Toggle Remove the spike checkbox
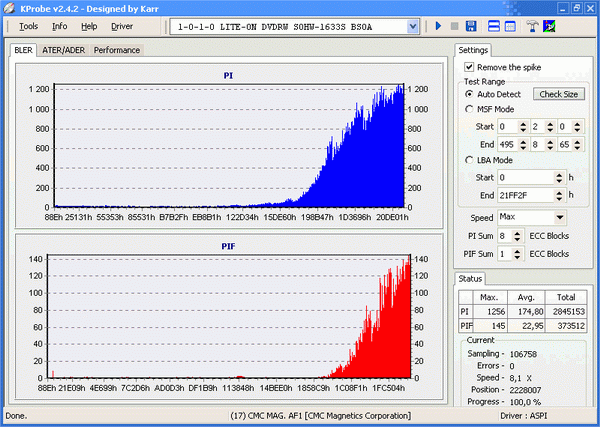Screen dimensions: 600x427 [x=469, y=67]
